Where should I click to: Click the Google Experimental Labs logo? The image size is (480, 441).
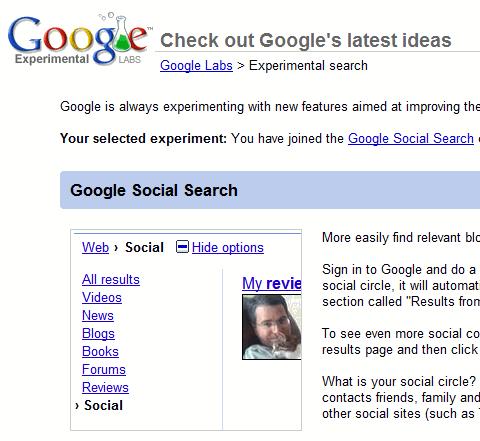click(79, 40)
